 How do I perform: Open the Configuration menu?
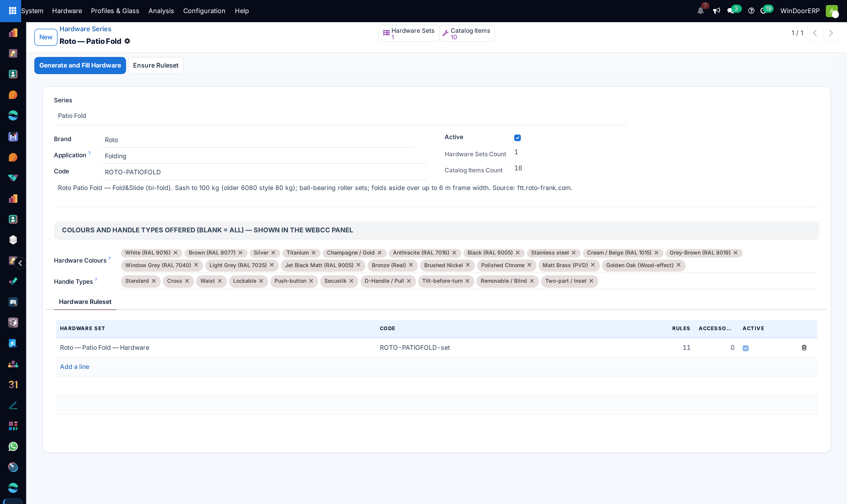tap(204, 11)
